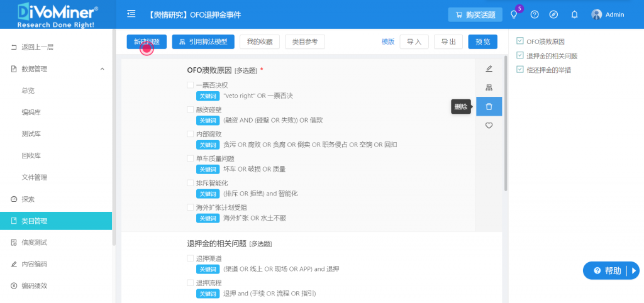
Task: Click the 退押金的相关问题 question heading
Action: [216, 243]
